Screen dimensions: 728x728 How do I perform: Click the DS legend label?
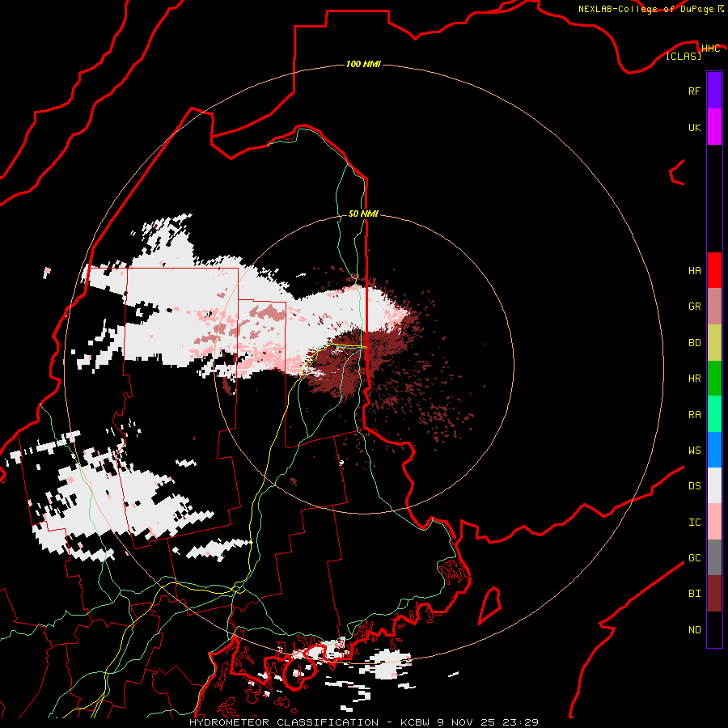point(694,486)
